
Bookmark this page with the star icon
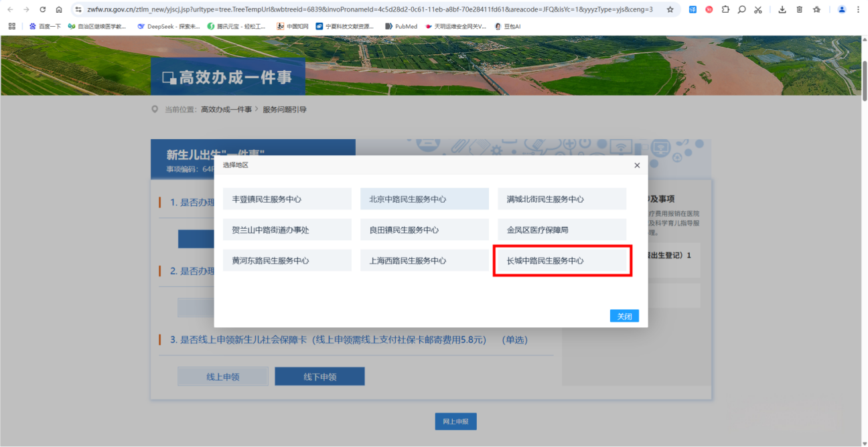670,9
